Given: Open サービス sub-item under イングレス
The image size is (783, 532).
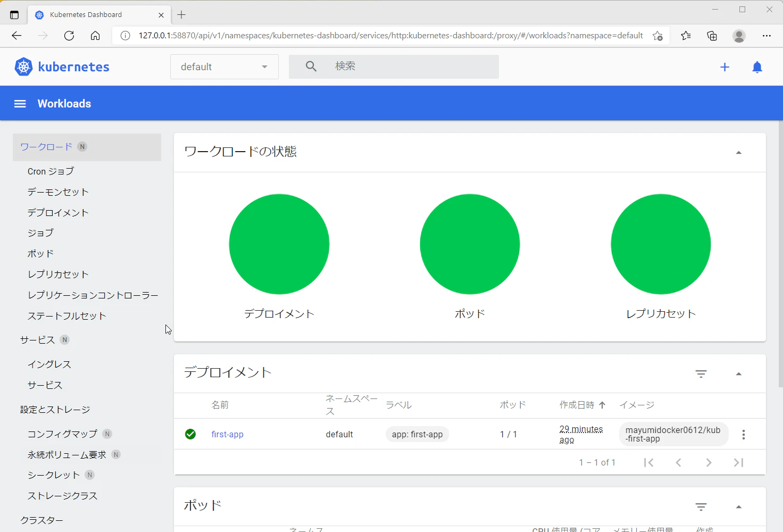Looking at the screenshot, I should tap(45, 385).
